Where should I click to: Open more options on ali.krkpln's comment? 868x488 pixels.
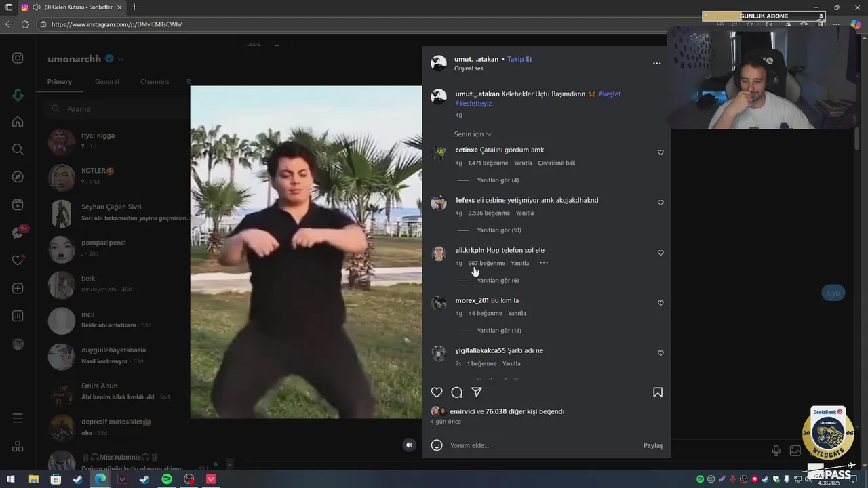coord(544,263)
